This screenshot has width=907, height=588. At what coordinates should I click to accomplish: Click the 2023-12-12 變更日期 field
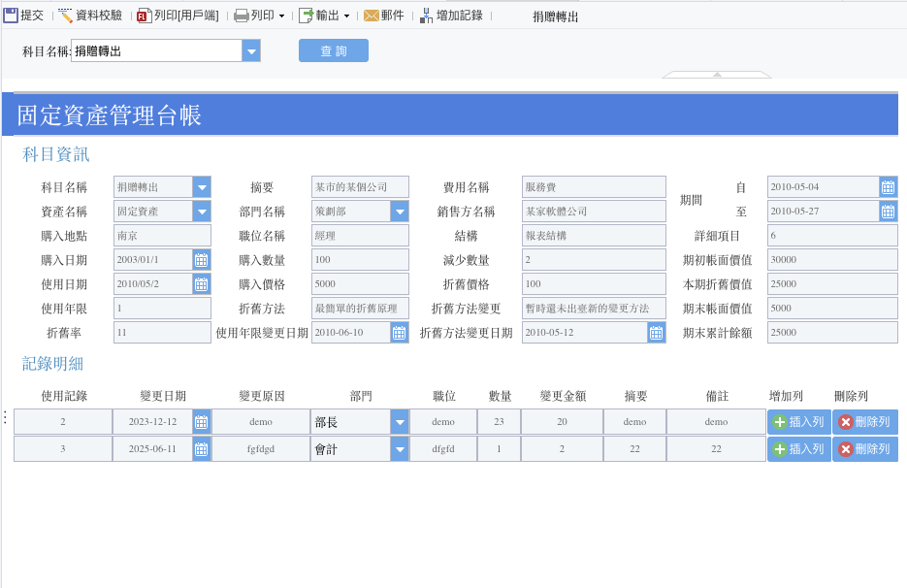click(152, 422)
